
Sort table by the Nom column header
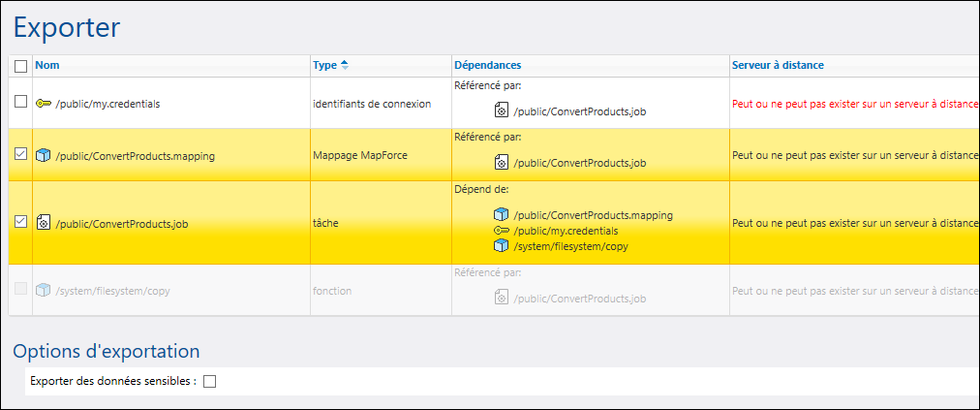coord(46,65)
